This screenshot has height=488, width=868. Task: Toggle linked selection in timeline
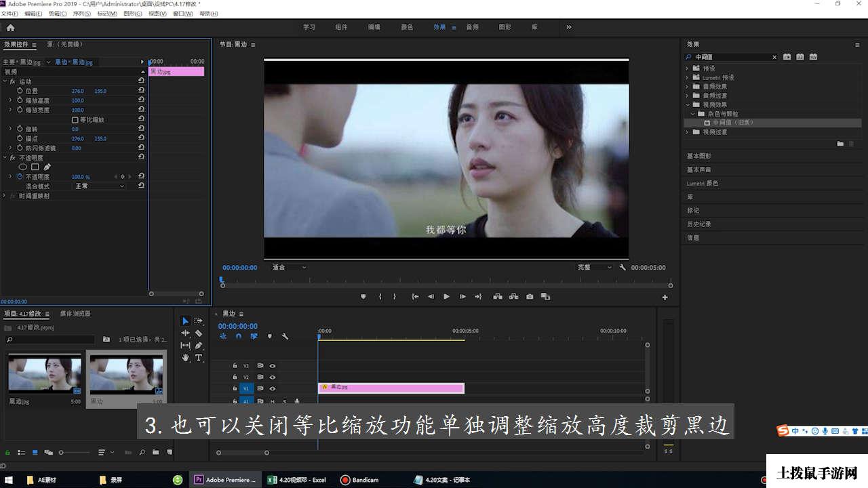click(x=254, y=336)
